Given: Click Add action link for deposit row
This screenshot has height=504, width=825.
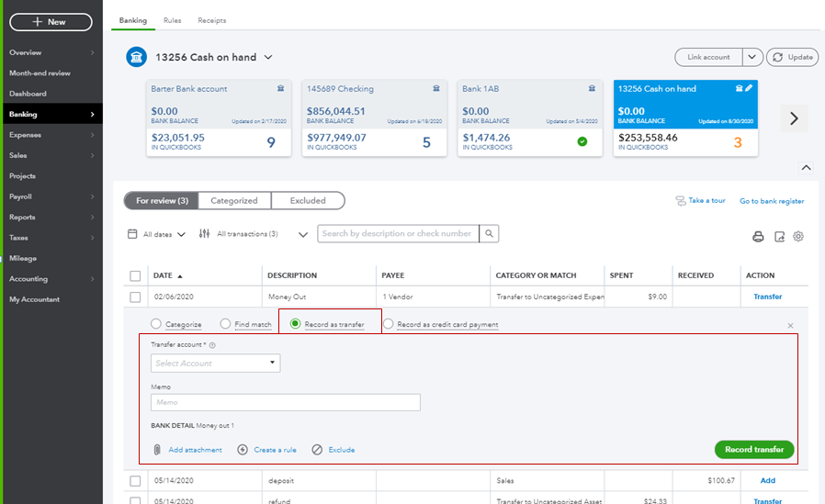Looking at the screenshot, I should (768, 481).
